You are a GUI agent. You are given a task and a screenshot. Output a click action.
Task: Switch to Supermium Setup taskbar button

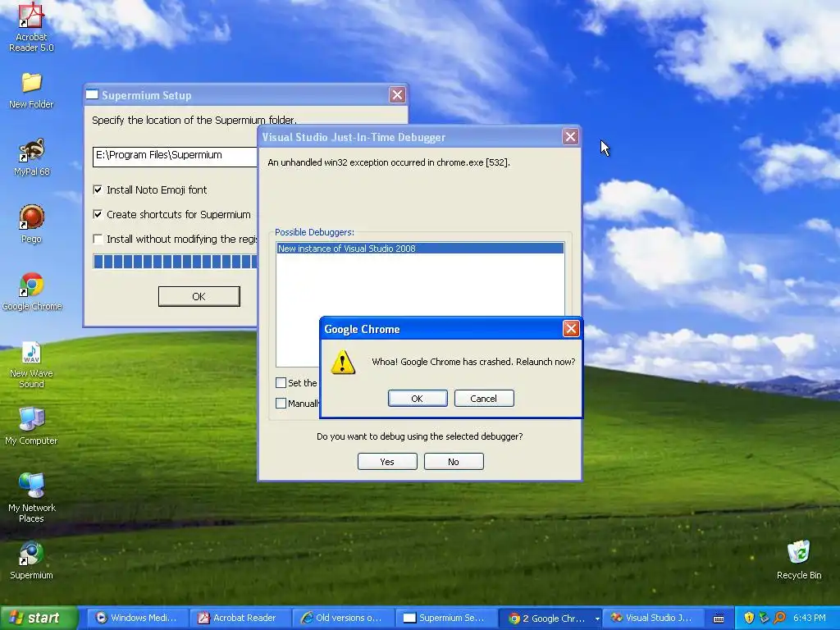point(446,618)
